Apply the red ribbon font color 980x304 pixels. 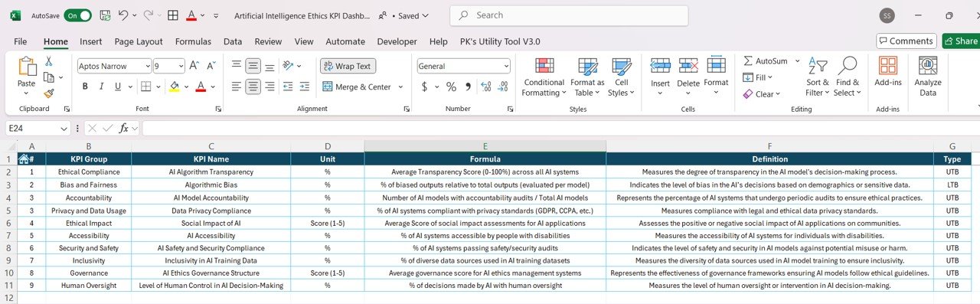point(201,87)
